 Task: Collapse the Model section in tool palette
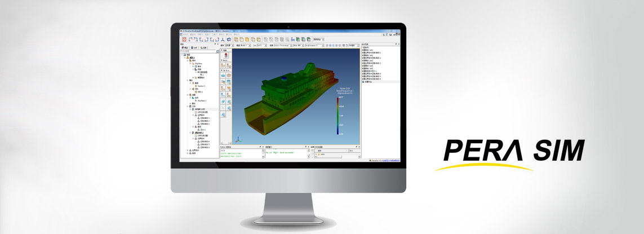222,60
